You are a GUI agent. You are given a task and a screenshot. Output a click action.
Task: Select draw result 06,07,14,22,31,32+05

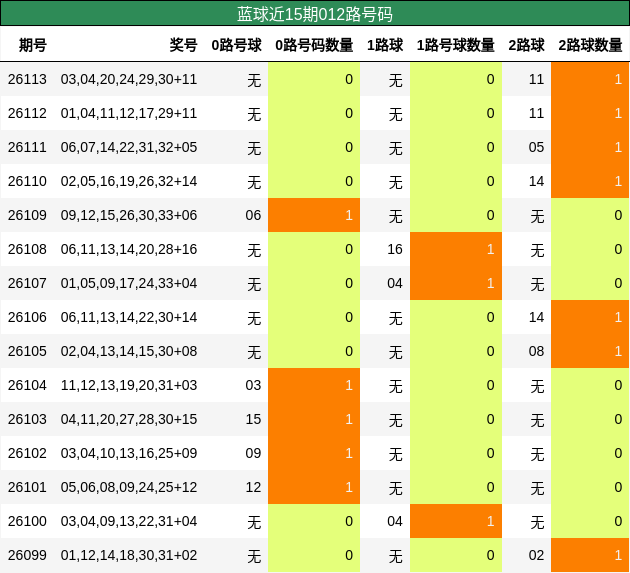(x=129, y=147)
